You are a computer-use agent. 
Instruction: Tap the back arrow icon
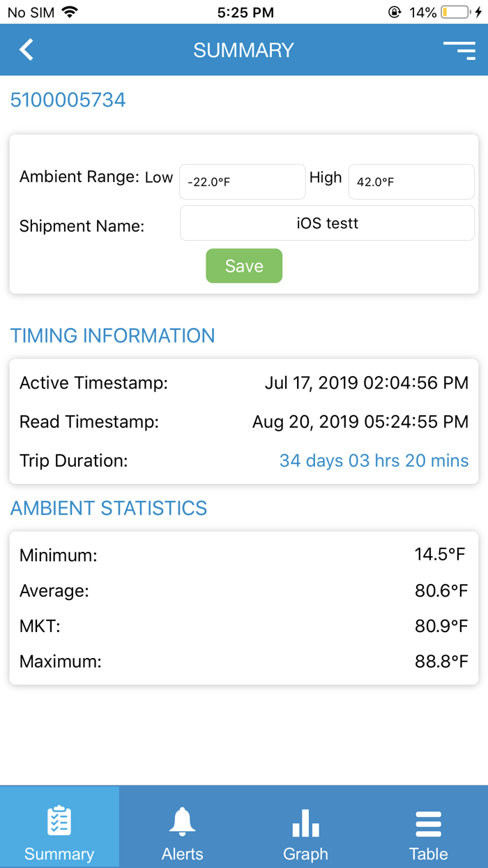26,50
